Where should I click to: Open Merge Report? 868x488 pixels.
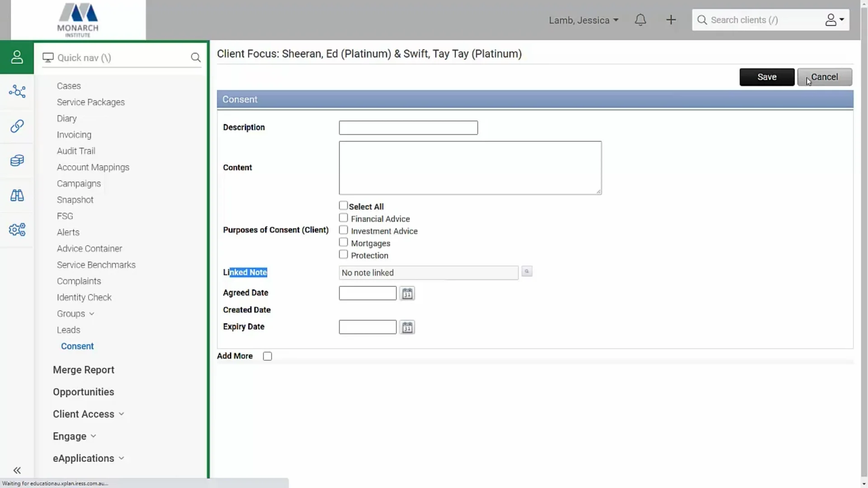[84, 370]
